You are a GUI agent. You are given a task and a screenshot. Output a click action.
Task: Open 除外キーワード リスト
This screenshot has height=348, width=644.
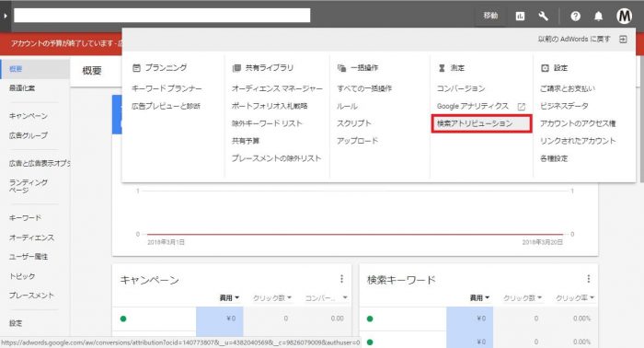tap(267, 123)
